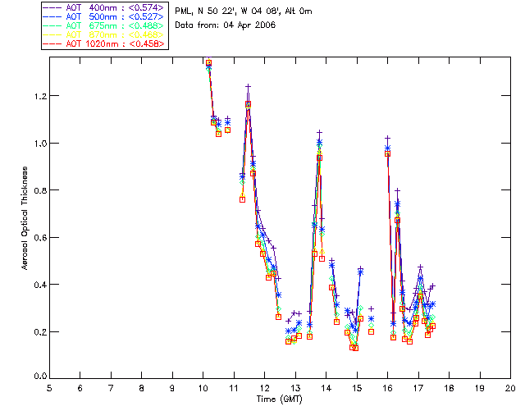Click x-axis tick label "15"
This screenshot has height=420, width=525.
pos(357,388)
